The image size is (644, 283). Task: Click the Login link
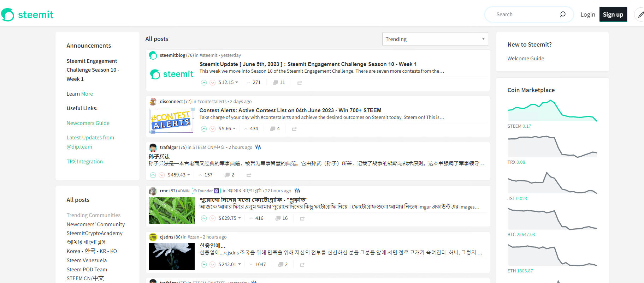point(588,14)
